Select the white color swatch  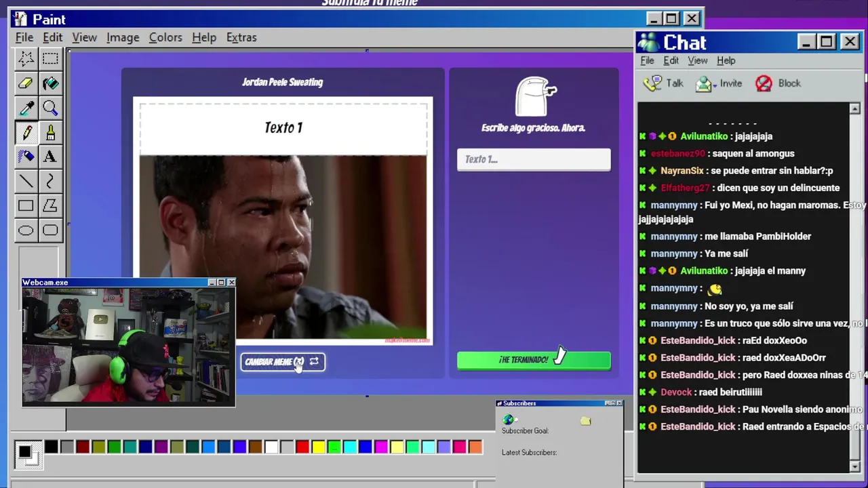pyautogui.click(x=271, y=447)
